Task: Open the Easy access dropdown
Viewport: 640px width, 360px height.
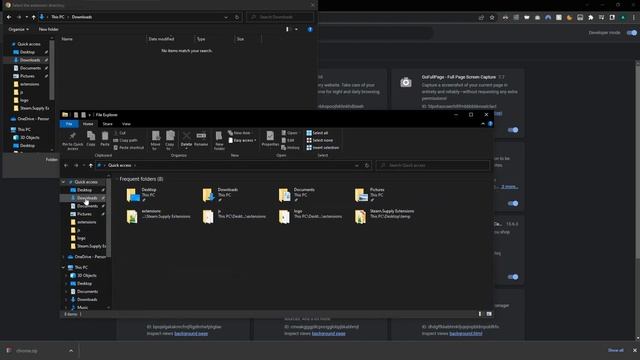Action: (x=242, y=140)
